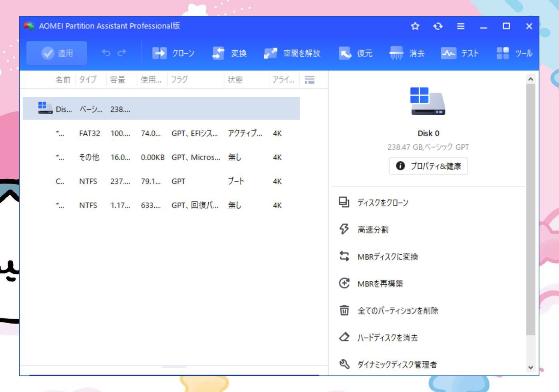This screenshot has height=392, width=559.
Task: Click the Rebuild MBR (MBRを再構築) icon
Action: coord(344,283)
